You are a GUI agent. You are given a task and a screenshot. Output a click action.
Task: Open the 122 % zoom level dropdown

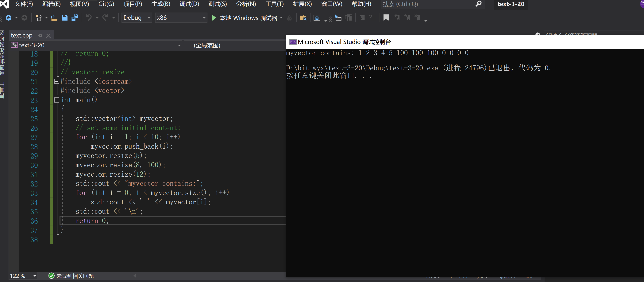point(34,276)
